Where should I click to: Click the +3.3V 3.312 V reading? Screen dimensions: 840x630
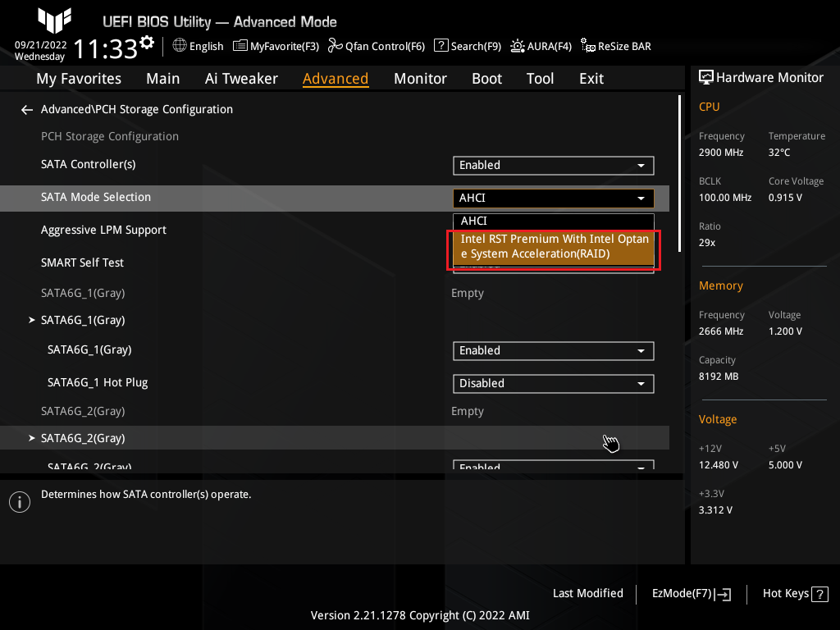715,510
